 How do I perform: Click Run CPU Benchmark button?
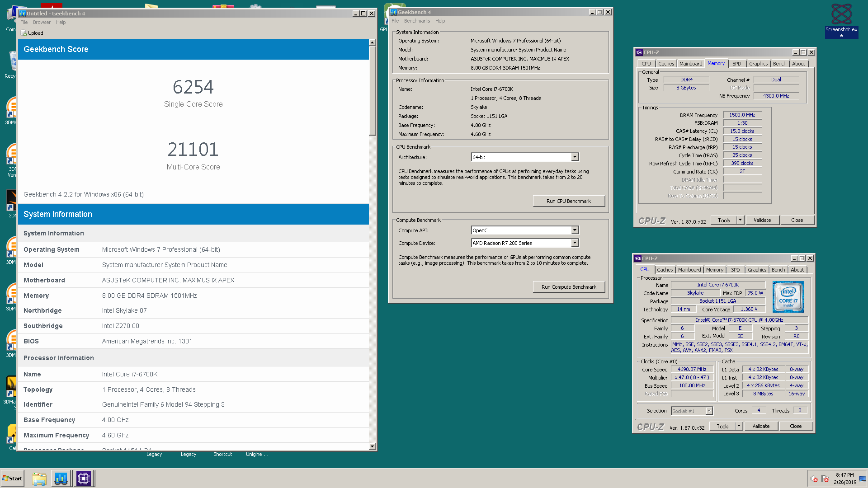coord(569,201)
